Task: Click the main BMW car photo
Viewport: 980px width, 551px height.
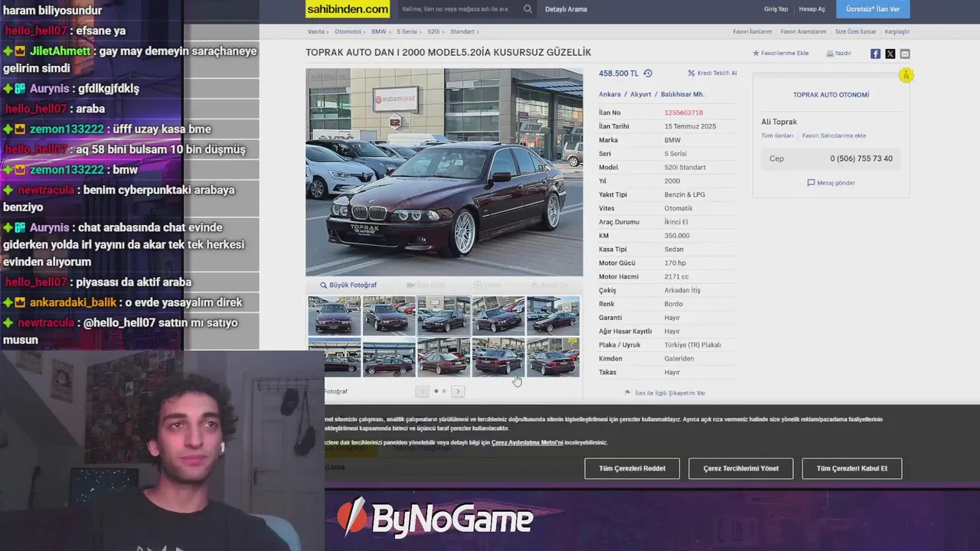Action: click(444, 172)
